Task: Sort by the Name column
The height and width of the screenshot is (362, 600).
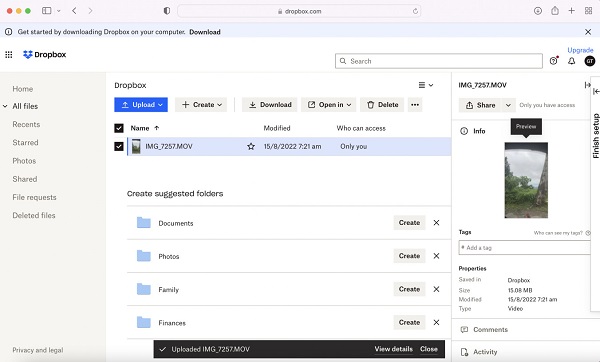Action: point(145,128)
